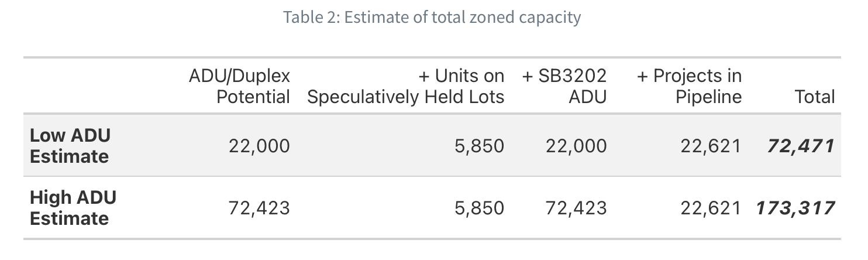Screen dimensions: 868x260
Task: Click the '+ Projects in Pipeline' column header
Action: point(689,86)
